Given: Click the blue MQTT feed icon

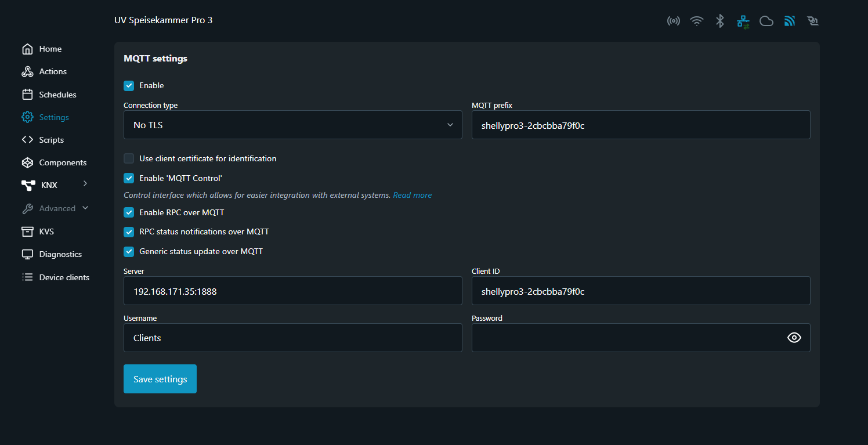Looking at the screenshot, I should pos(789,21).
